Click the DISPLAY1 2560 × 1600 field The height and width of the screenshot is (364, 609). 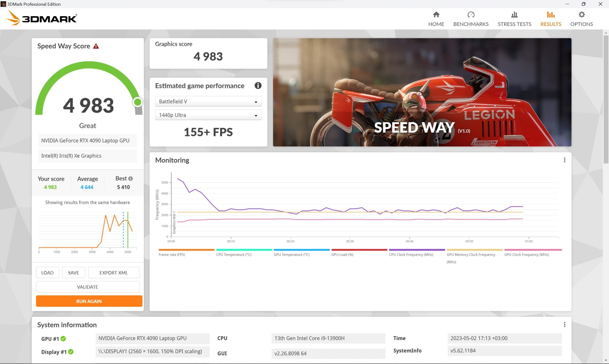(x=152, y=351)
